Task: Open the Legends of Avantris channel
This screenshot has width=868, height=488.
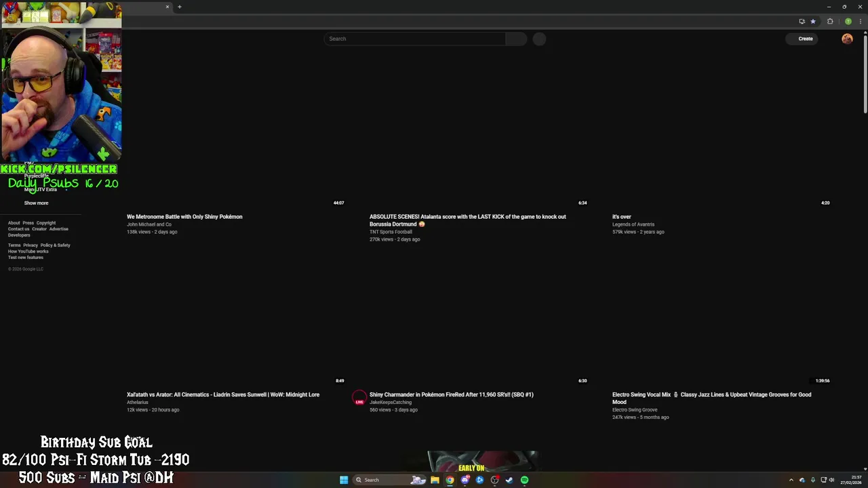Action: pos(633,224)
